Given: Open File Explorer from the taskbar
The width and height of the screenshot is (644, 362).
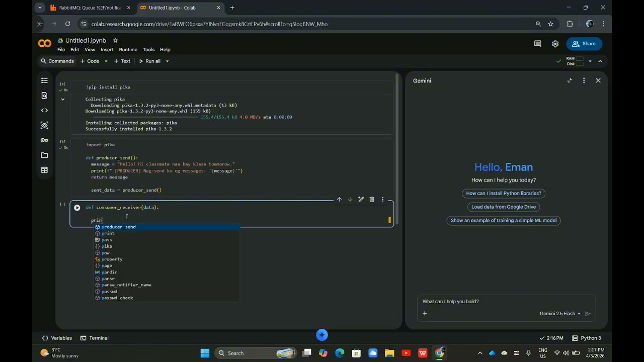Looking at the screenshot, I should click(x=389, y=353).
